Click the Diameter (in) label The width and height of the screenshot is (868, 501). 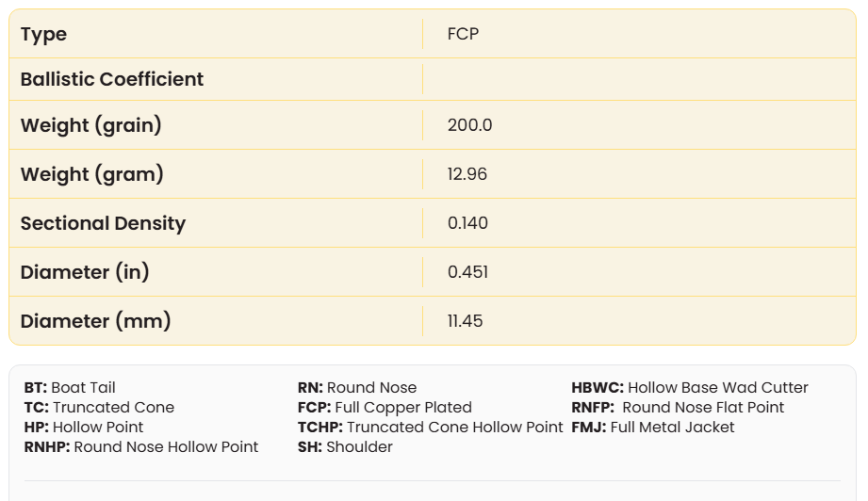(x=85, y=272)
